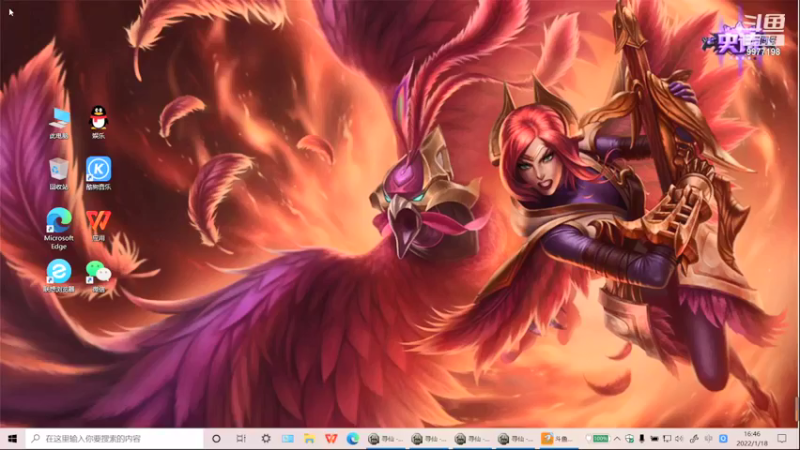Open the blue Mail app on the taskbar
This screenshot has width=800, height=450.
point(288,438)
